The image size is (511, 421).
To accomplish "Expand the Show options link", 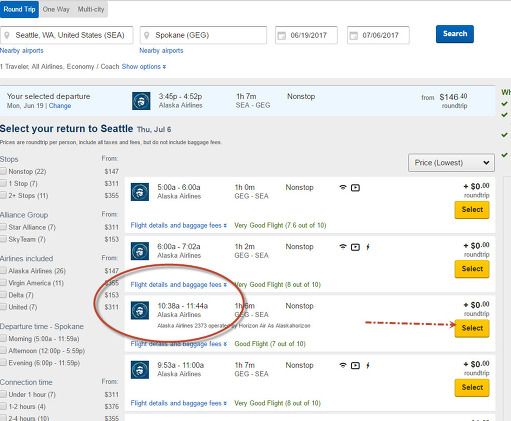I will click(144, 67).
